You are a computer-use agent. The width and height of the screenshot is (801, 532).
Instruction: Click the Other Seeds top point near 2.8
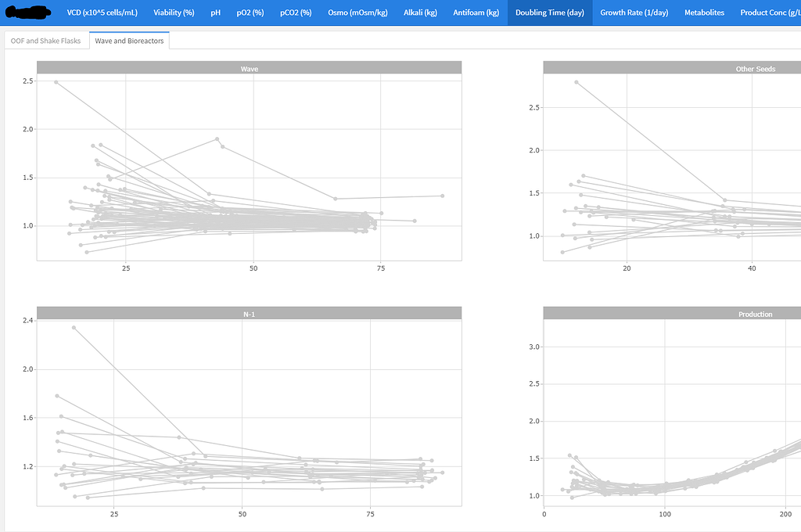coord(577,82)
